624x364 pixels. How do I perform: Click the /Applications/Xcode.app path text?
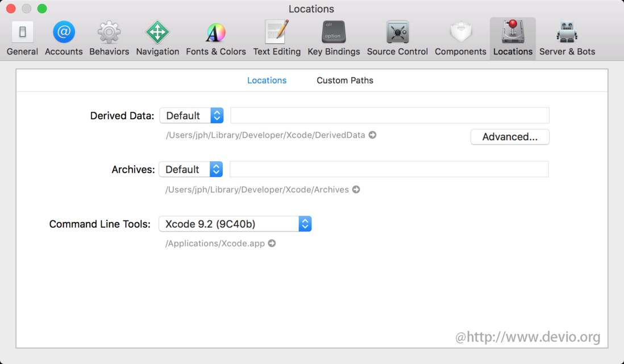215,244
